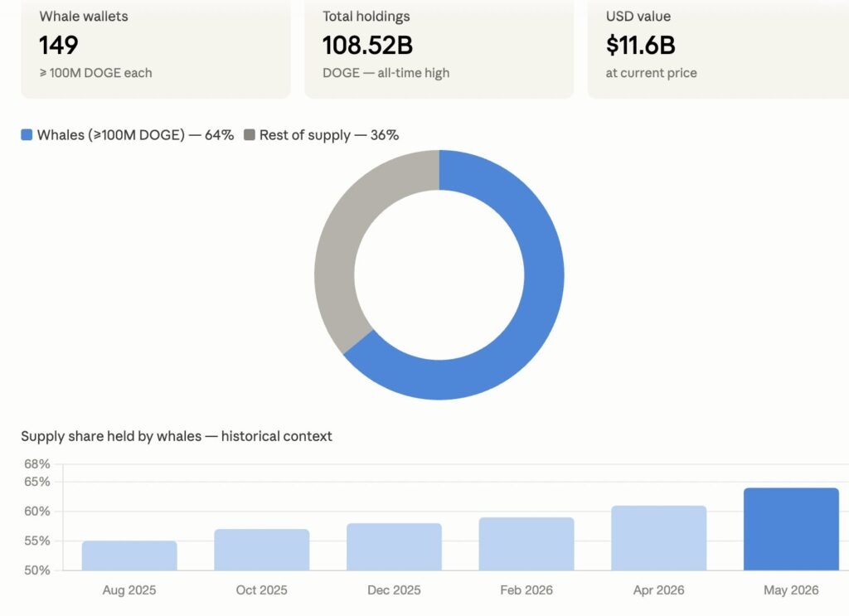Select the '≥ 100M DOGE each' caption
This screenshot has height=616, width=849.
(96, 73)
